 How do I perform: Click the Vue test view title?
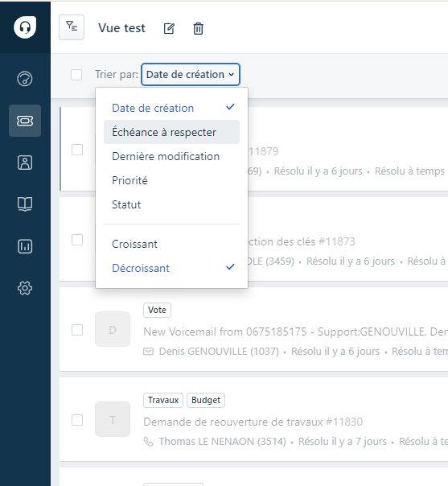[x=121, y=28]
